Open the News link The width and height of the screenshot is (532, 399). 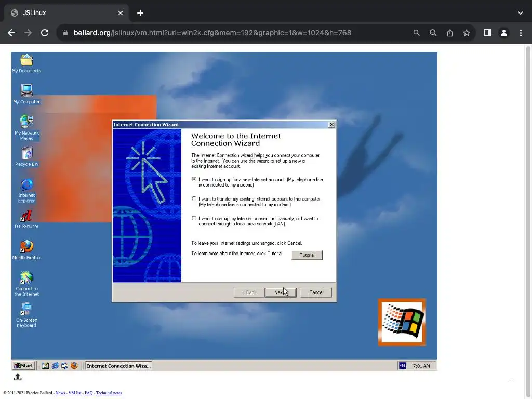[x=60, y=393]
